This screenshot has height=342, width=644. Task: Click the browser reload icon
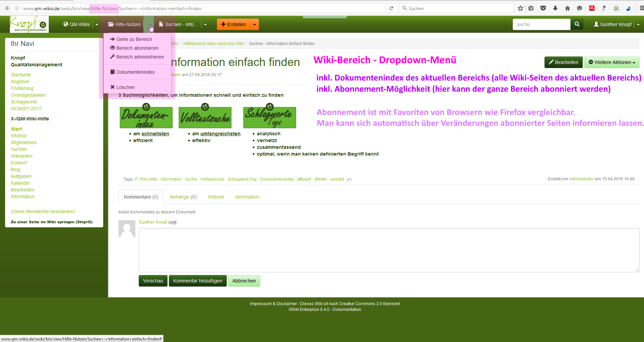point(391,8)
